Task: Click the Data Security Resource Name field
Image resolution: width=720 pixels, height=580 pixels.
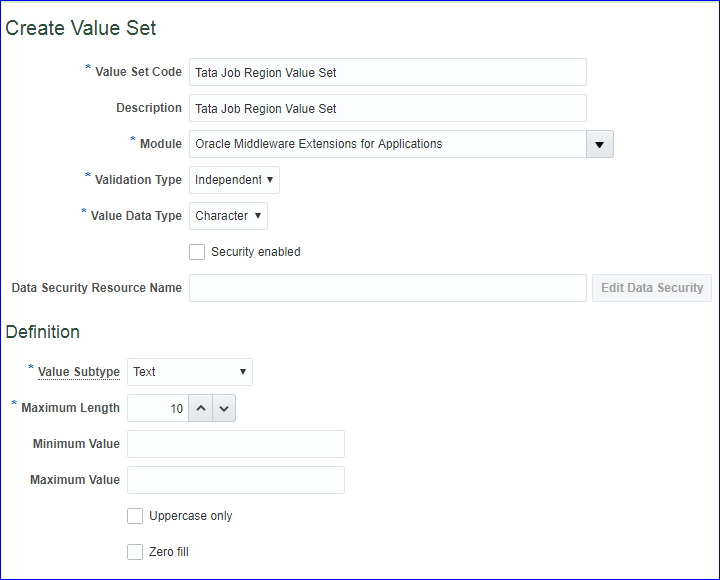Action: click(387, 288)
